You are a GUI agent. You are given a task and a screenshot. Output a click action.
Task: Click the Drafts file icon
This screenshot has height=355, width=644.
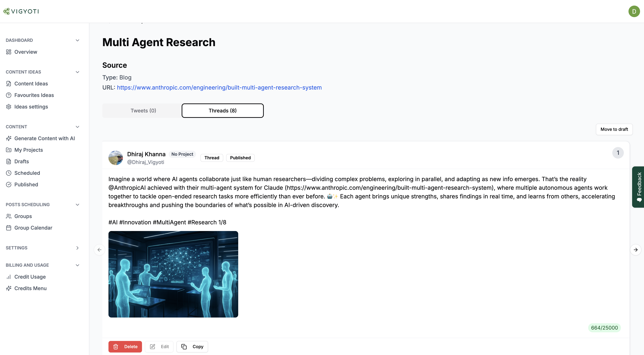9,161
